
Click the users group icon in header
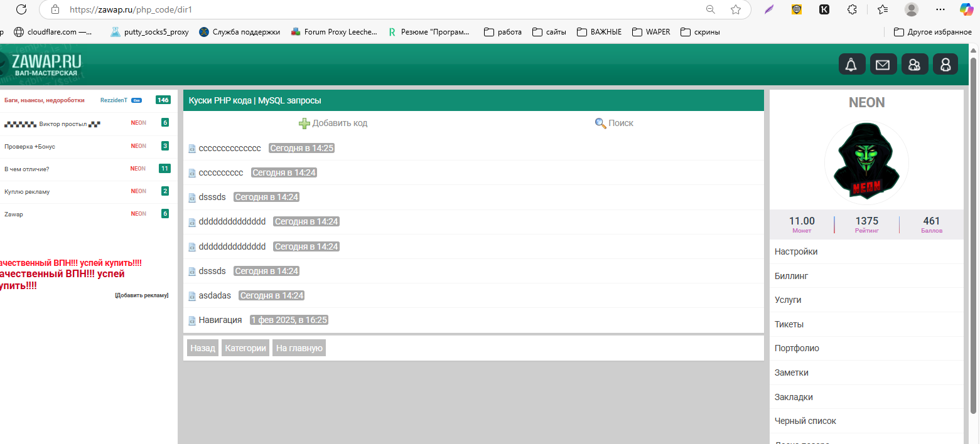[x=914, y=65]
